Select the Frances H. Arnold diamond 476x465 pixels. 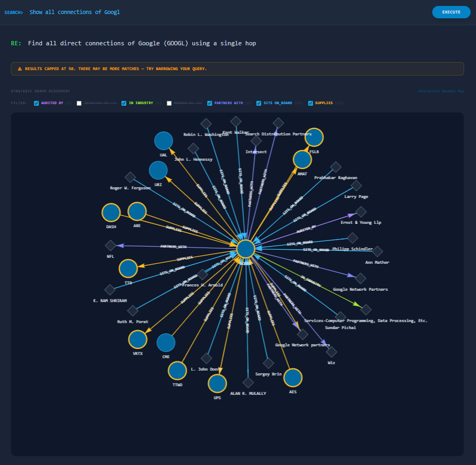click(202, 275)
